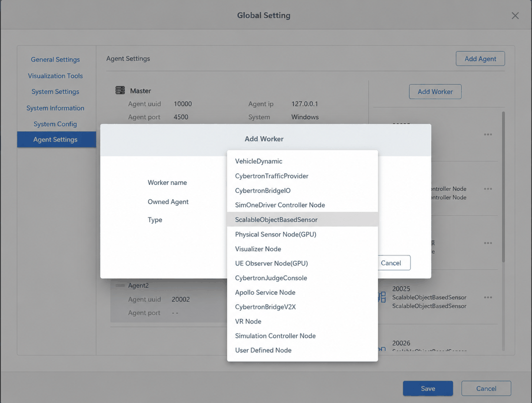Open General Settings tab

pos(55,59)
